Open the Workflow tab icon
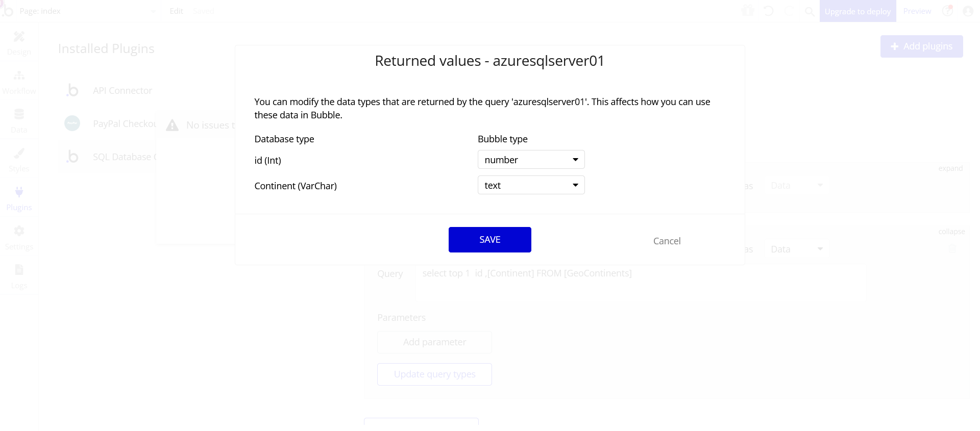Image resolution: width=980 pixels, height=431 pixels. pyautogui.click(x=19, y=75)
